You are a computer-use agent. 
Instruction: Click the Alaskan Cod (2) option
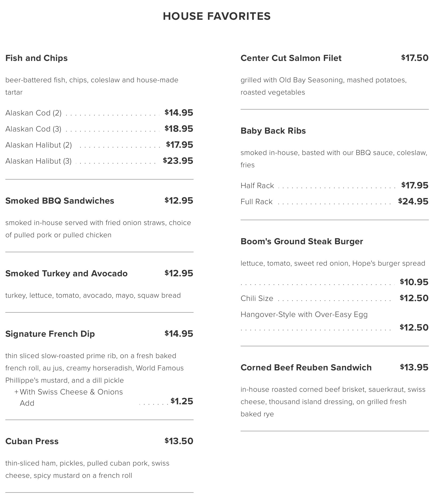[x=33, y=113]
